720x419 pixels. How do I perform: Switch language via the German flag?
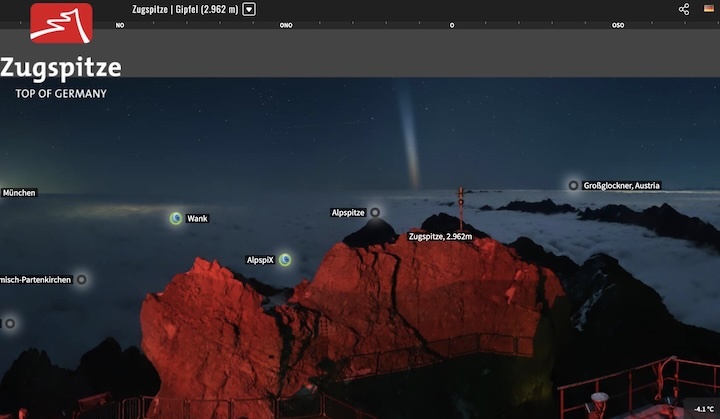708,9
